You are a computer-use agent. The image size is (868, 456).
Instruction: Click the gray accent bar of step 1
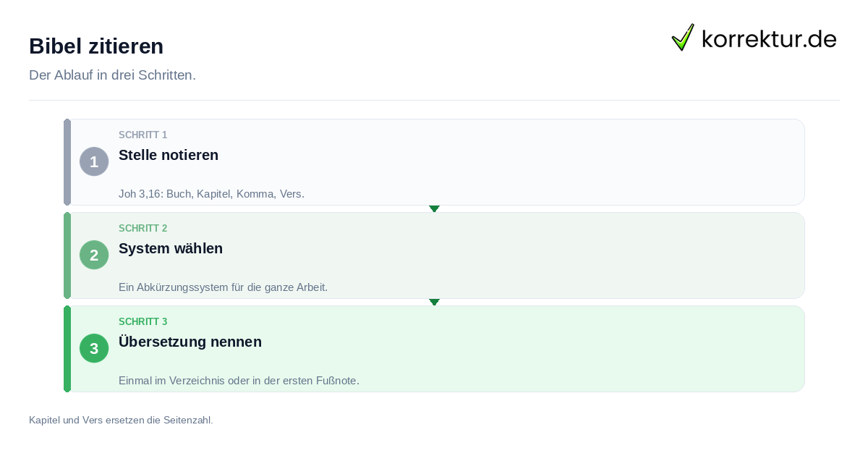tap(67, 162)
